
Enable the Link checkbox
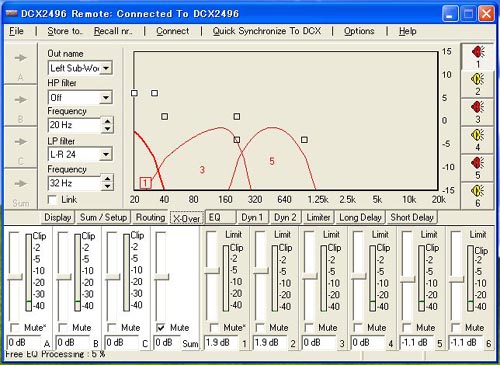pos(52,200)
